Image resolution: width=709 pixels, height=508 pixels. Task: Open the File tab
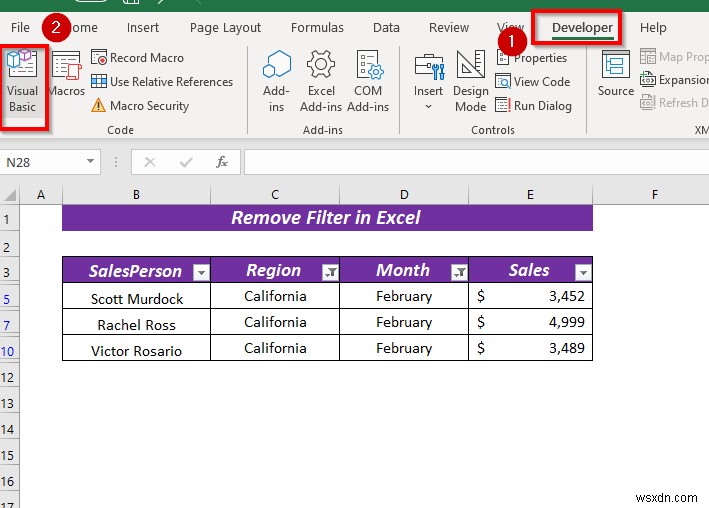tap(20, 28)
